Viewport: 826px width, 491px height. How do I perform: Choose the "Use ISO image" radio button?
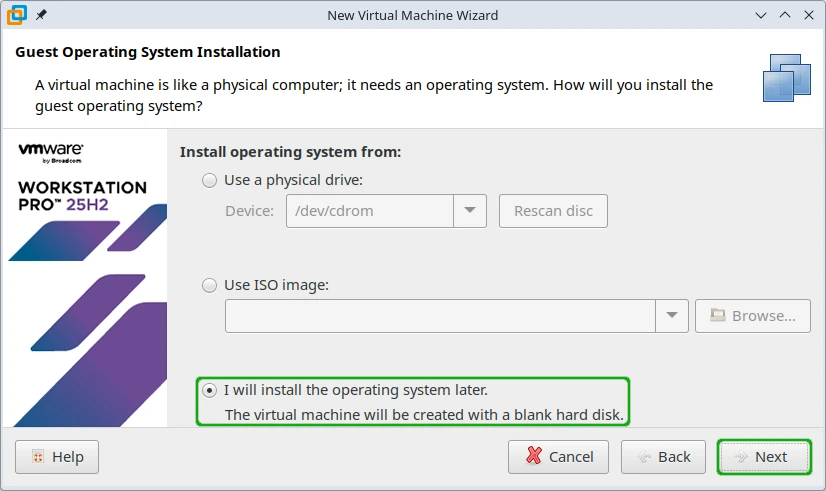click(x=209, y=285)
